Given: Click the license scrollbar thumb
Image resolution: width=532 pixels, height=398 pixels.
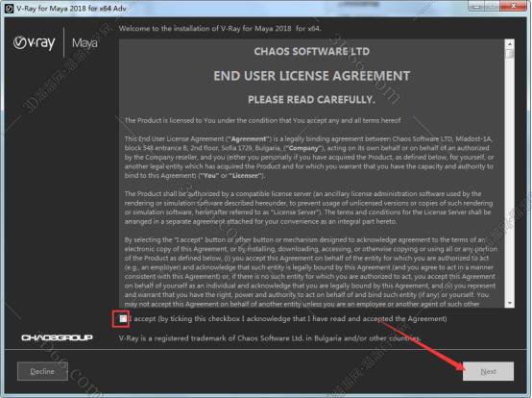Looking at the screenshot, I should pyautogui.click(x=509, y=54).
